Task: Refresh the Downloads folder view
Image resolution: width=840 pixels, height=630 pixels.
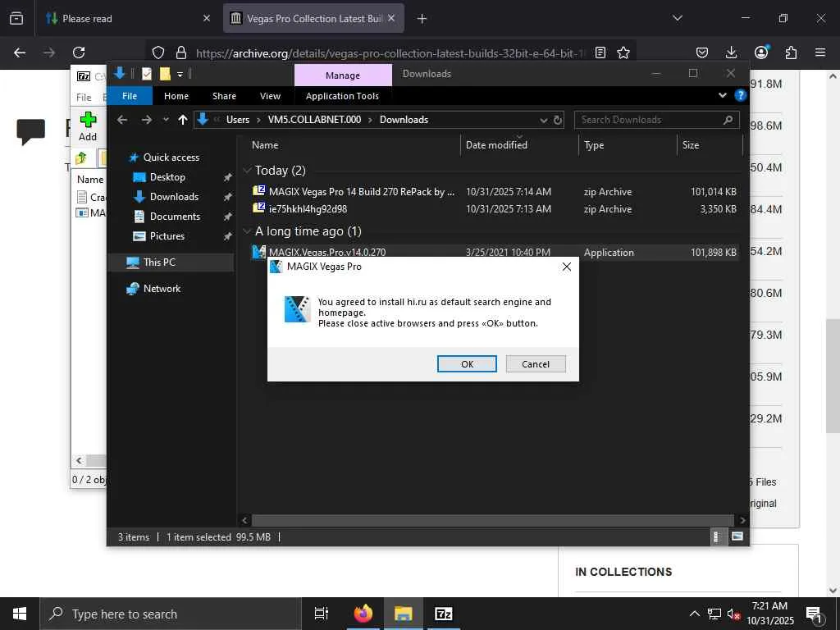Action: [x=558, y=120]
